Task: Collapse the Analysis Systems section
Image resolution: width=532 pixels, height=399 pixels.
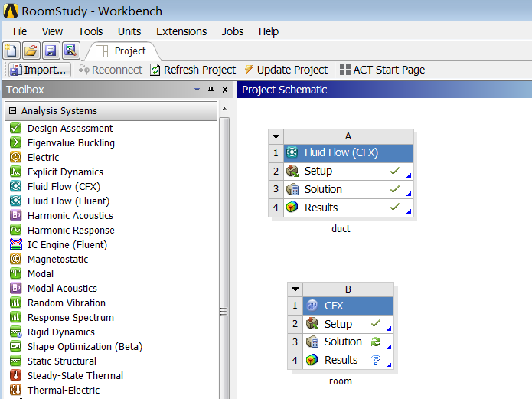Action: 12,111
